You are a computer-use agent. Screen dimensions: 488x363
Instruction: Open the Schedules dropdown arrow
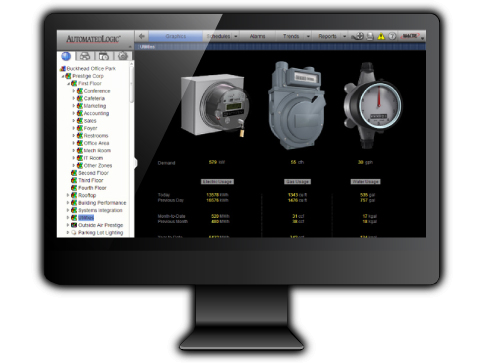tap(236, 36)
